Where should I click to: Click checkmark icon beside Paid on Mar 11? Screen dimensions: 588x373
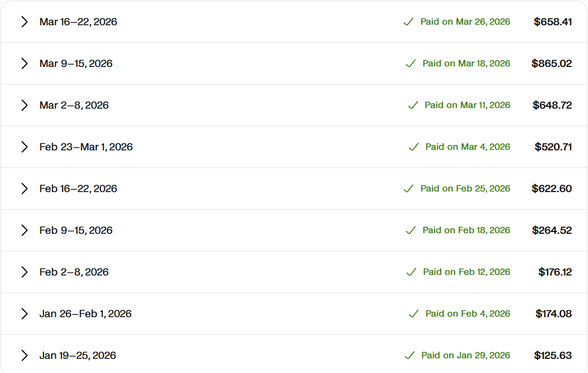click(413, 105)
